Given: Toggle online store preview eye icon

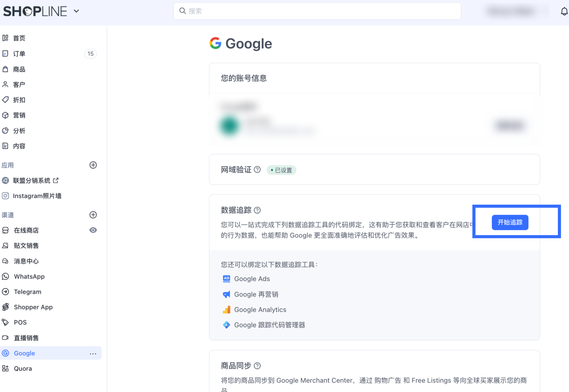Looking at the screenshot, I should pyautogui.click(x=93, y=230).
